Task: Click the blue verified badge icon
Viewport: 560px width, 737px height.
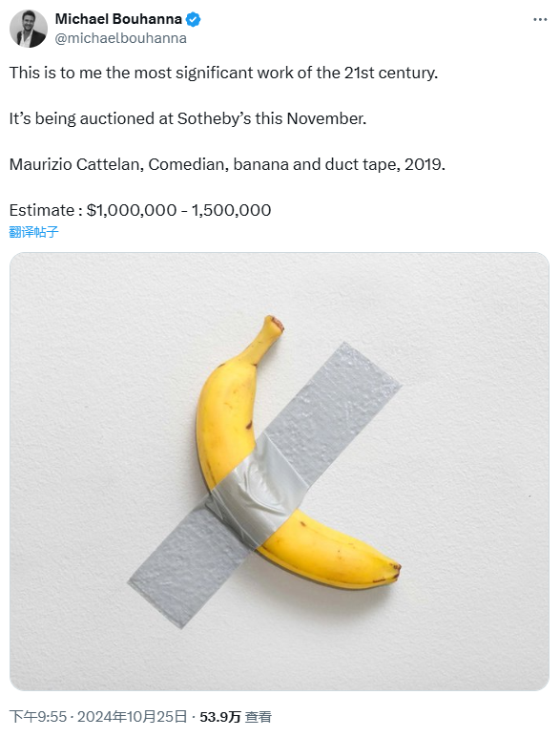Action: point(193,19)
